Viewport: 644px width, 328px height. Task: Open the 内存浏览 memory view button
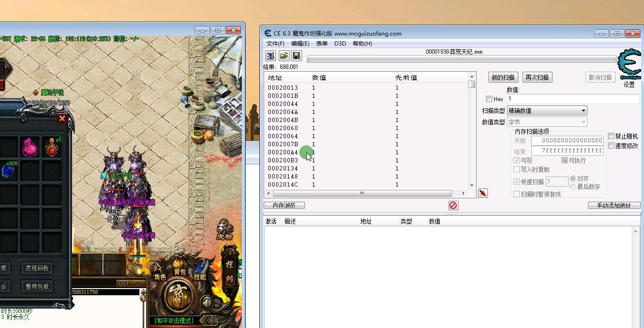(284, 206)
